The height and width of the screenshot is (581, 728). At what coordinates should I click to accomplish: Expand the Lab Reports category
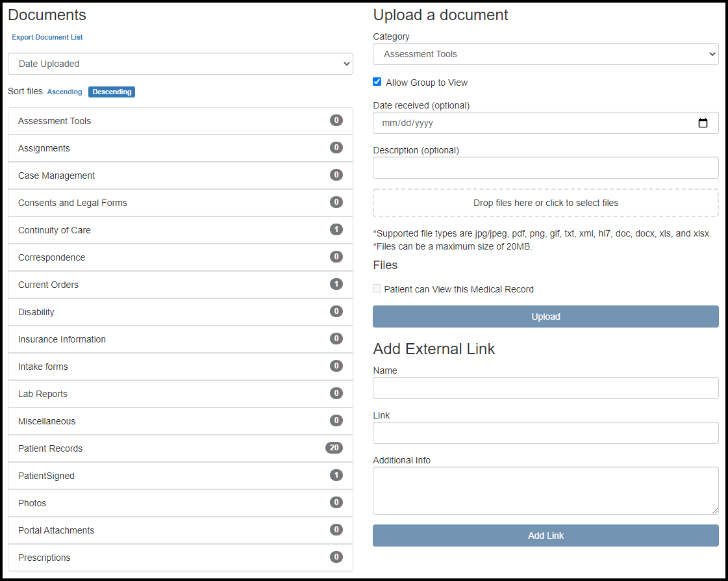(x=43, y=394)
